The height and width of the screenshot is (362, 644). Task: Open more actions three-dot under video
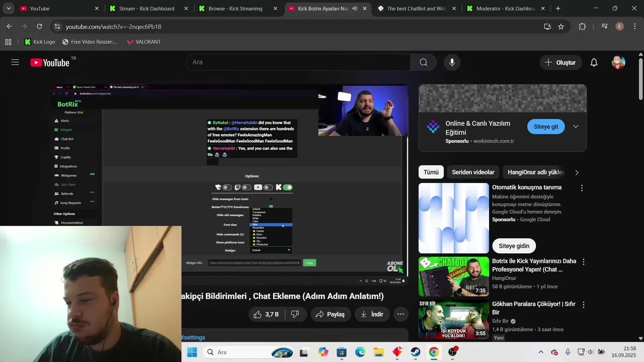click(x=400, y=314)
